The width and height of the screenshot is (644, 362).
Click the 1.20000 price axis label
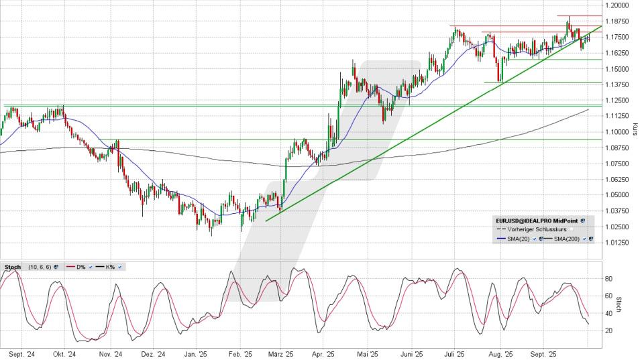click(x=616, y=5)
